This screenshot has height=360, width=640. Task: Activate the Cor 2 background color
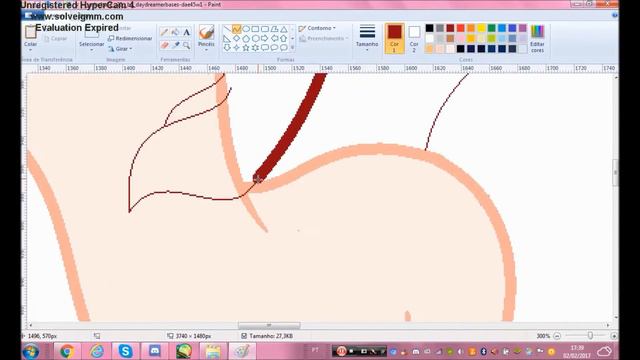click(414, 38)
